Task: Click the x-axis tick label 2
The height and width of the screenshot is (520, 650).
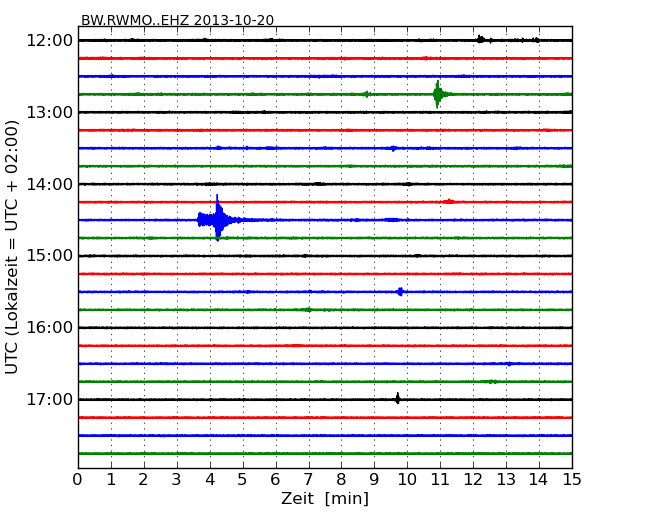Action: click(143, 480)
